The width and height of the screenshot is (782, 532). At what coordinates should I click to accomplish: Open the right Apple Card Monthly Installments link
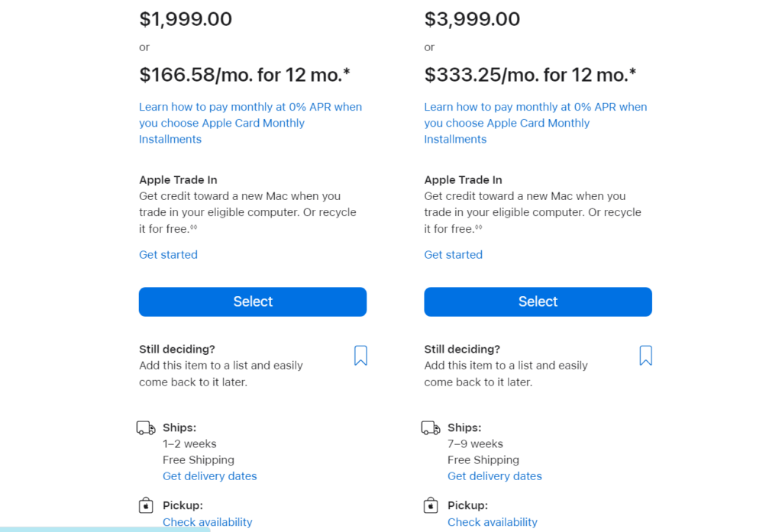pos(535,123)
